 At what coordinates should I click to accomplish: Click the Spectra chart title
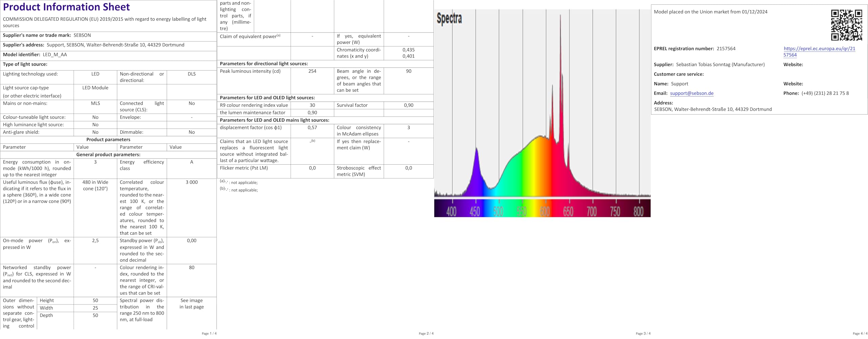(x=449, y=18)
